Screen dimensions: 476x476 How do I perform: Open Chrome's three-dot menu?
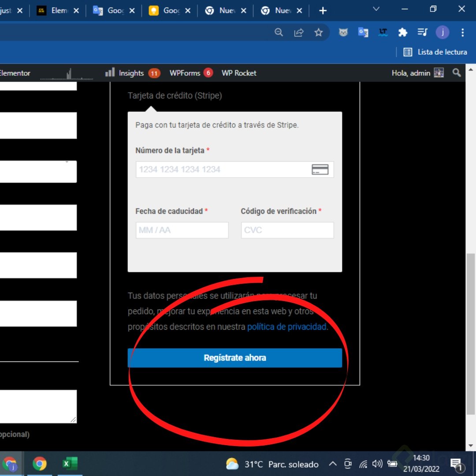coord(462,32)
